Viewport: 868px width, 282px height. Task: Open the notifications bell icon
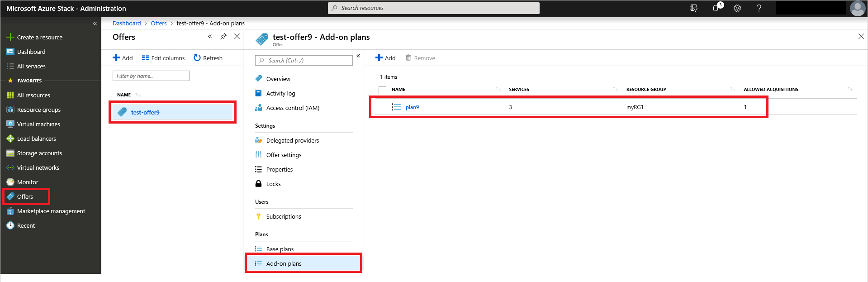tap(716, 8)
